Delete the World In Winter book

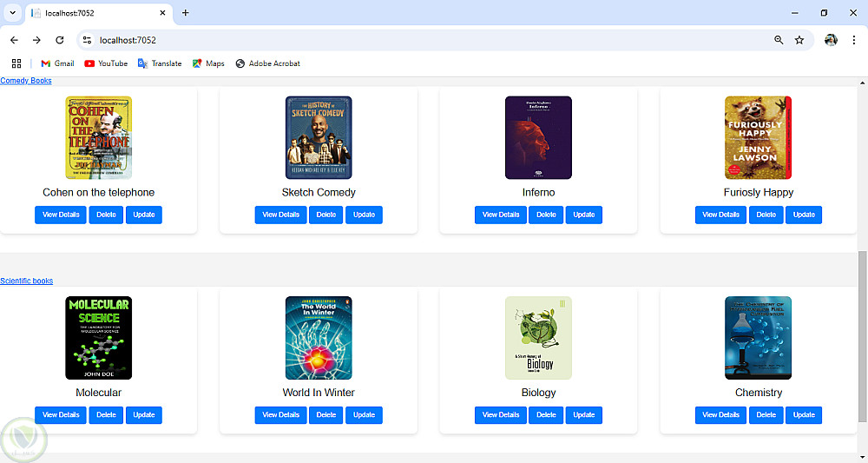pyautogui.click(x=326, y=415)
